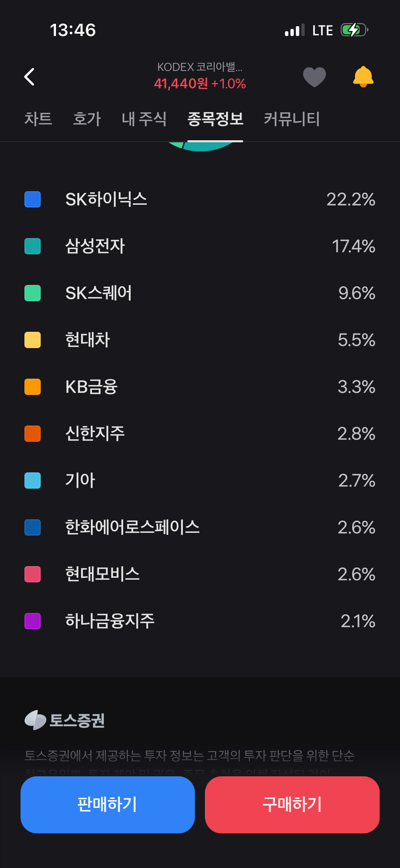400x868 pixels.
Task: Open the 차트 tab
Action: [38, 119]
